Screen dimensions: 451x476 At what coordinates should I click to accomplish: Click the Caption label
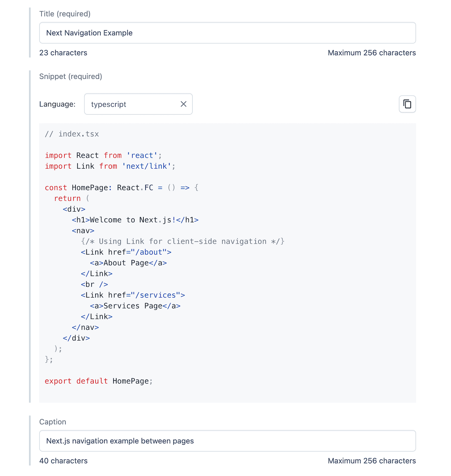click(x=52, y=422)
